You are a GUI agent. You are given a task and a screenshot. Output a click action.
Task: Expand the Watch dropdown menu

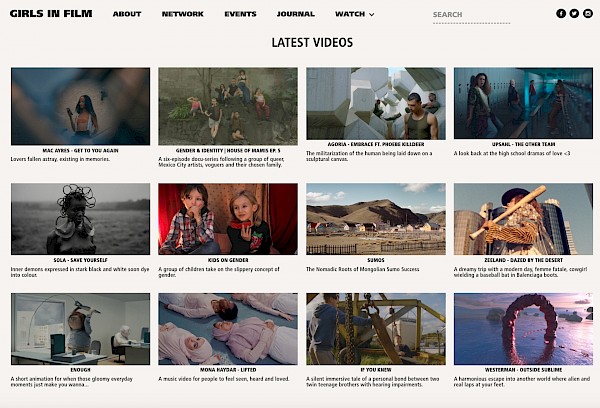pyautogui.click(x=355, y=14)
